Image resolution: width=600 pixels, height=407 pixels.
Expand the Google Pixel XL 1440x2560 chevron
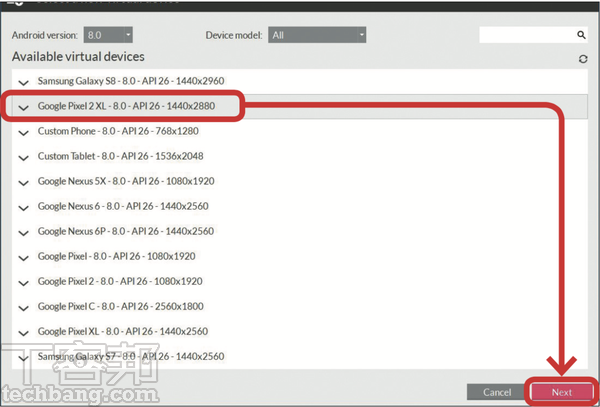[x=24, y=333]
